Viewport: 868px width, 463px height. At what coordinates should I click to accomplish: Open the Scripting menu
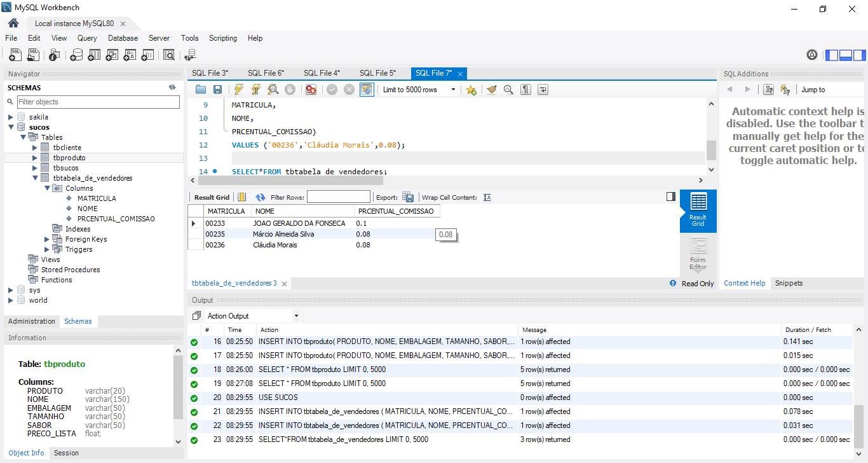point(223,38)
